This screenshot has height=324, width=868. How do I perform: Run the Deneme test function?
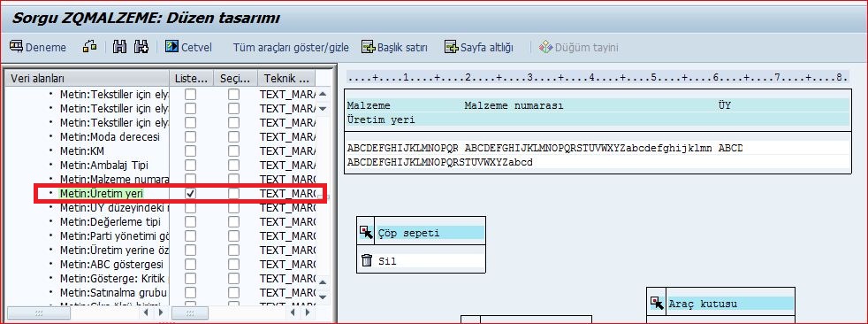38,47
